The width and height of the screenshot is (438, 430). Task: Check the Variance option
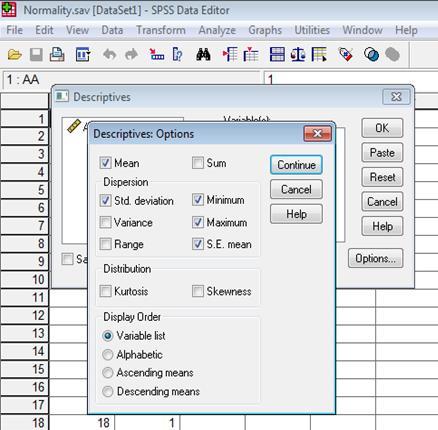(105, 222)
